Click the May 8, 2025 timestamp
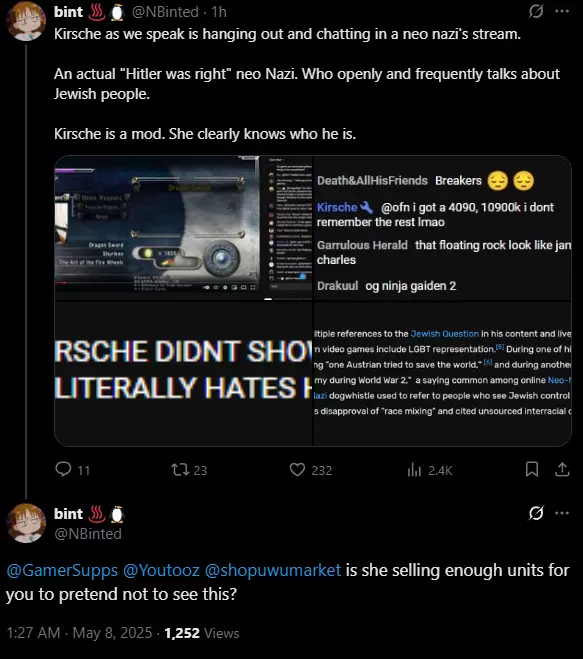The image size is (583, 659). pos(112,633)
